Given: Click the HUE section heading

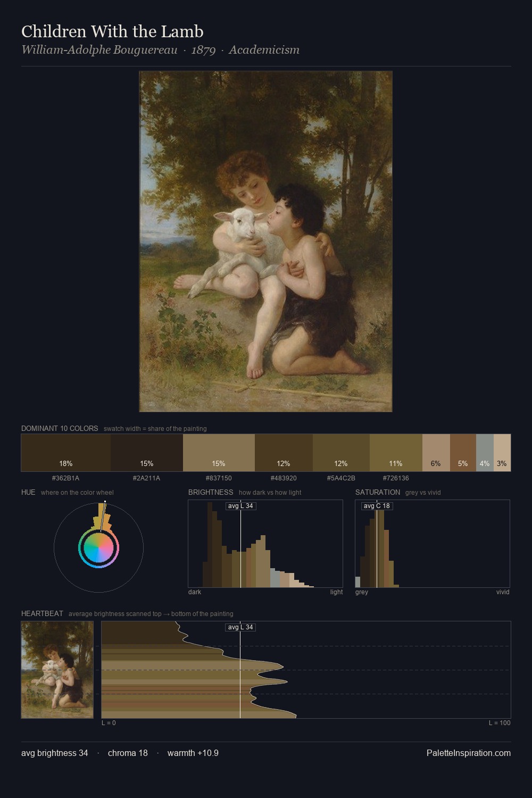Looking at the screenshot, I should [x=28, y=492].
